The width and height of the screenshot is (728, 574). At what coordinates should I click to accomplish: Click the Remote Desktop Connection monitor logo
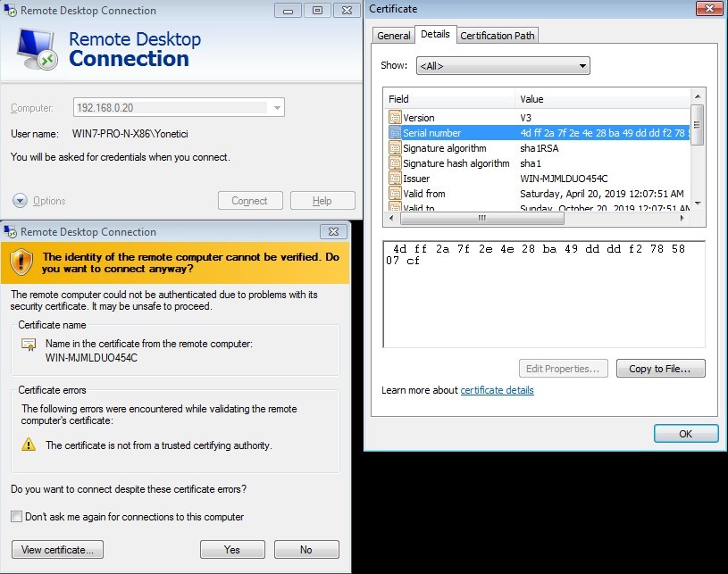pos(38,49)
